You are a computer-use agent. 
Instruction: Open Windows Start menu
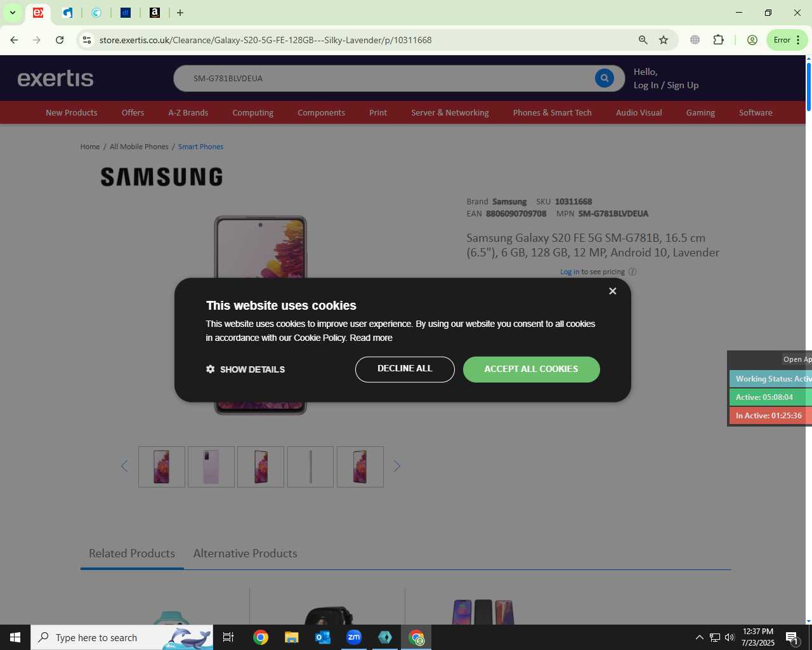(x=15, y=637)
